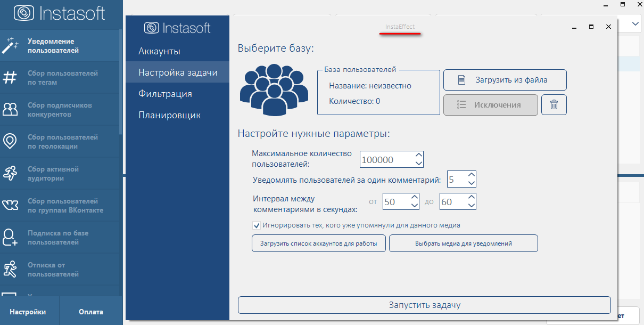
Task: Increase the interval 'до' value
Action: point(471,198)
